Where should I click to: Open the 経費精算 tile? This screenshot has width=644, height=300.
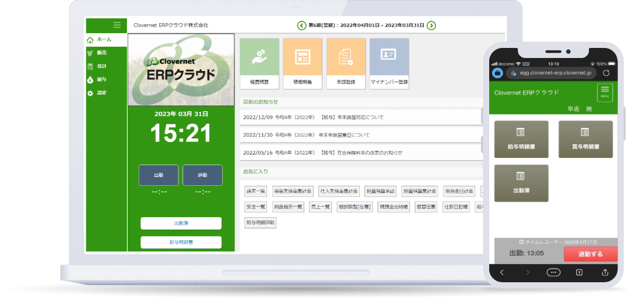[259, 64]
